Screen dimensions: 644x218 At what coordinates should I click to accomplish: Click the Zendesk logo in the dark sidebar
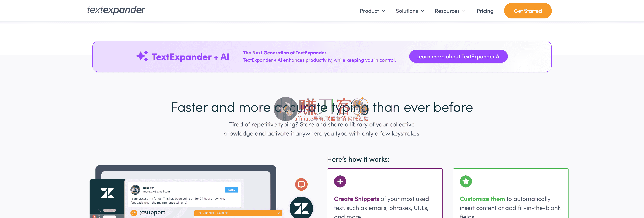pyautogui.click(x=107, y=193)
